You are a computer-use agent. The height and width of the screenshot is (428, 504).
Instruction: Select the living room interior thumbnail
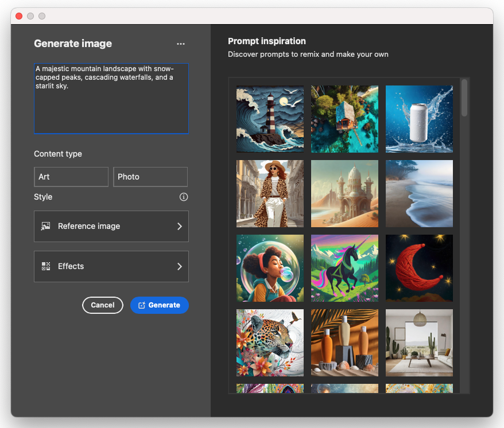(419, 343)
